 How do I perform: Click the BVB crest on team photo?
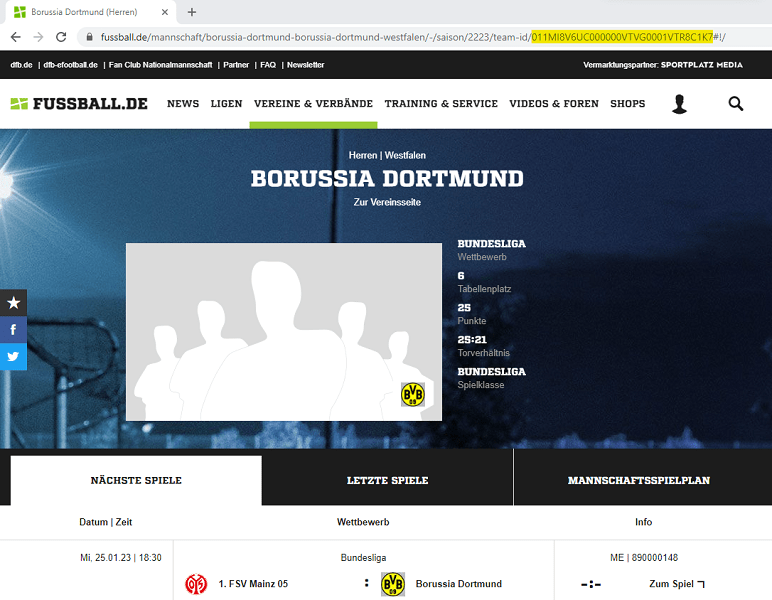pos(413,394)
